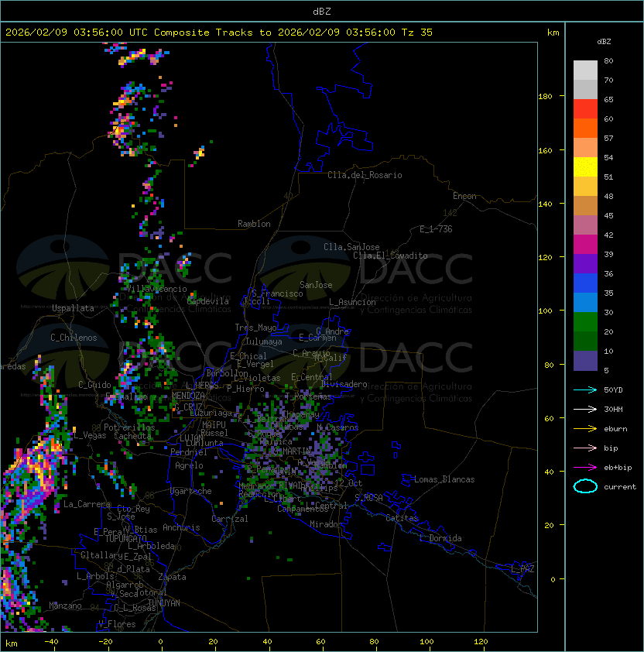Select the Lomas_Blancas location label
Viewport: 644px width, 652px height.
[x=444, y=479]
